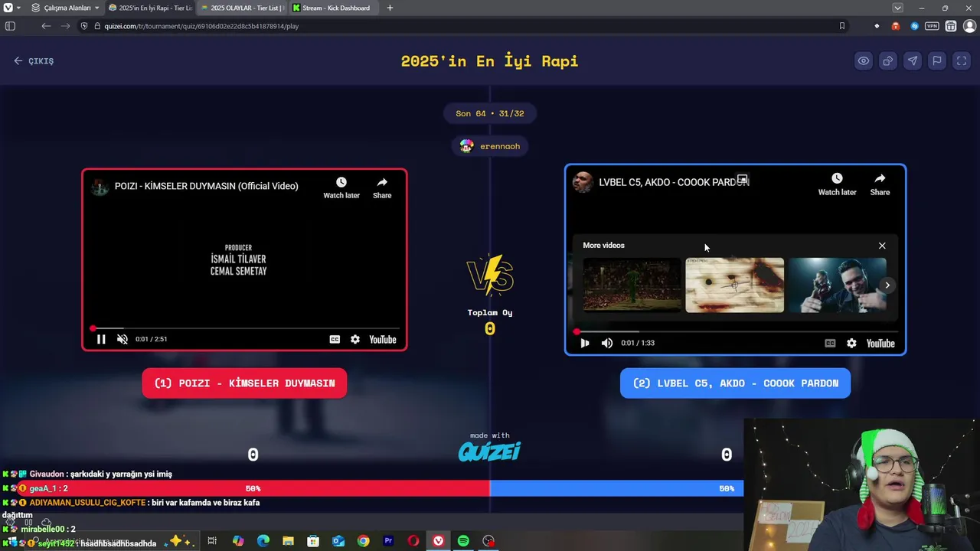Open File Explorer from taskbar

(288, 541)
